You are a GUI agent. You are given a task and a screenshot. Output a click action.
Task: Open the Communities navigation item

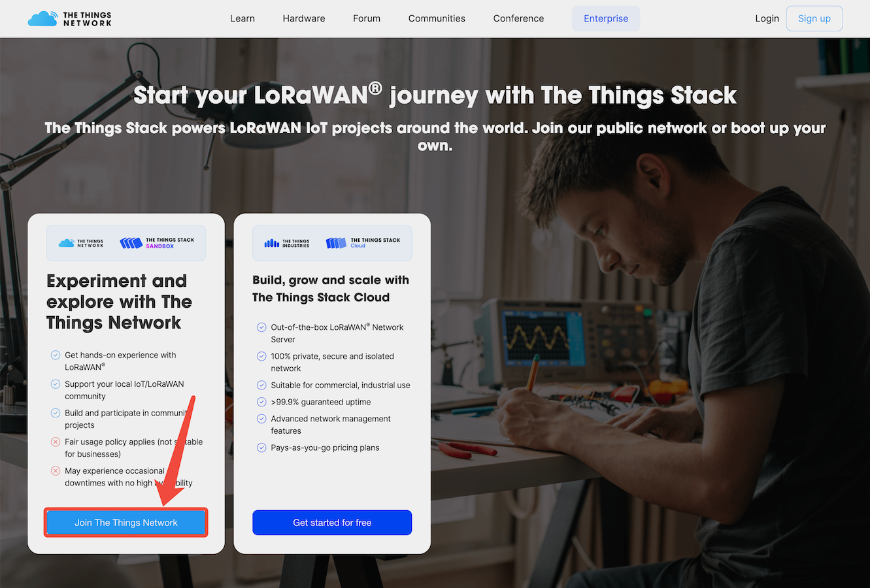[x=437, y=18]
